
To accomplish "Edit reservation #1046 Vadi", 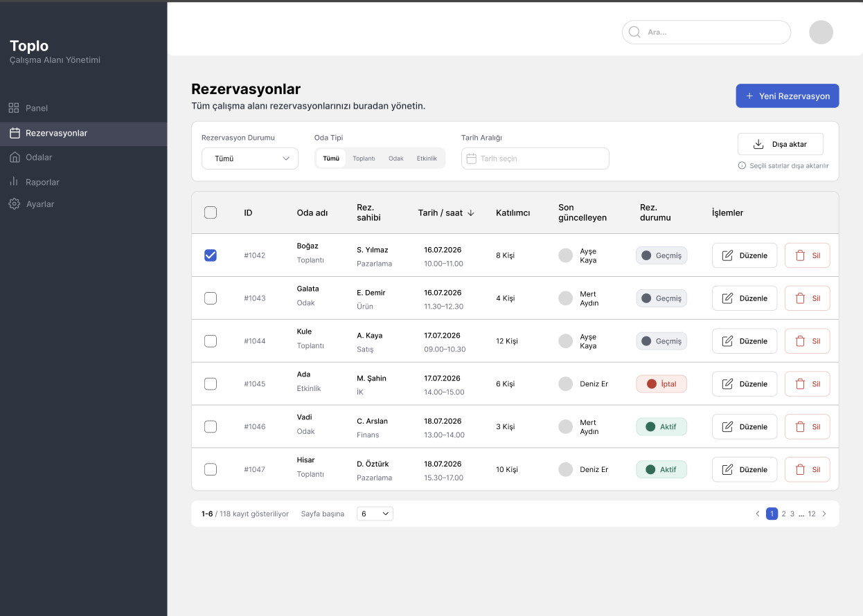I will coord(745,426).
